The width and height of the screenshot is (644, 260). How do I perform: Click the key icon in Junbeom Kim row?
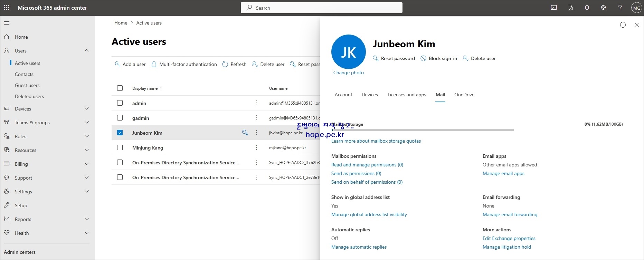tap(245, 133)
